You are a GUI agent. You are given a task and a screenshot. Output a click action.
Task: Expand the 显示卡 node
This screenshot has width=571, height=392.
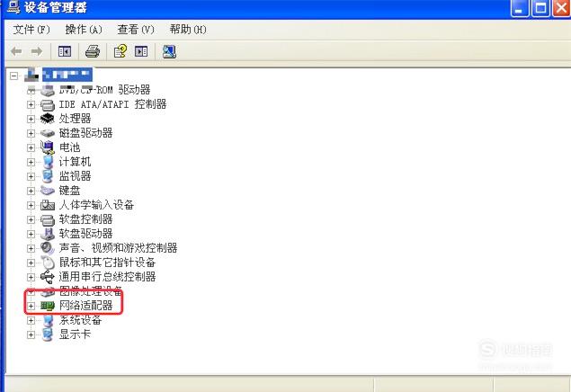point(31,334)
